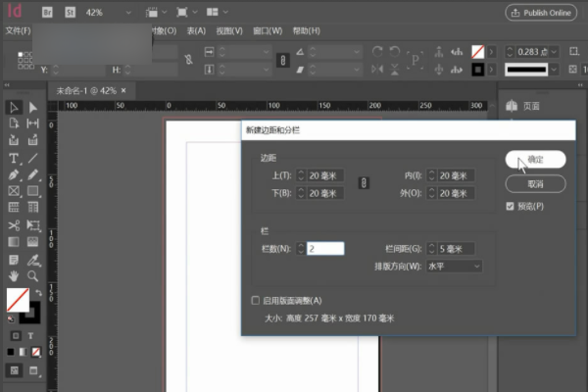Screen dimensions: 588x392
Task: Open the 窗口(W) menu
Action: pyautogui.click(x=267, y=30)
